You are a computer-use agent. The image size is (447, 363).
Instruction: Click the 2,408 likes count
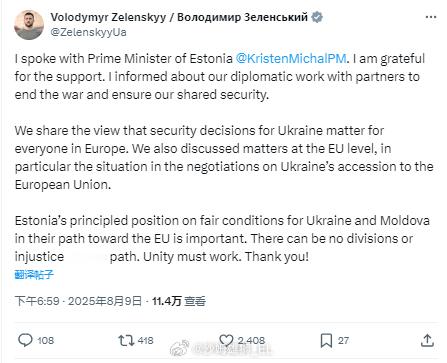[251, 340]
